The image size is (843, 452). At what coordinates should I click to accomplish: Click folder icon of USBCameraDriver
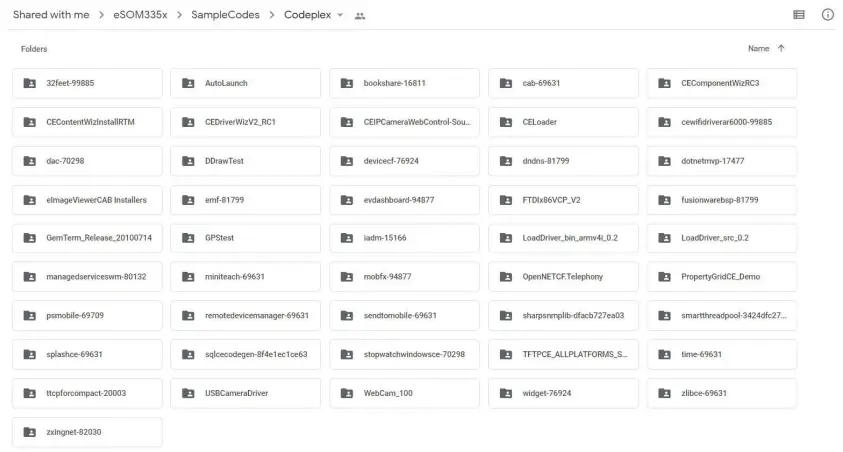[188, 393]
